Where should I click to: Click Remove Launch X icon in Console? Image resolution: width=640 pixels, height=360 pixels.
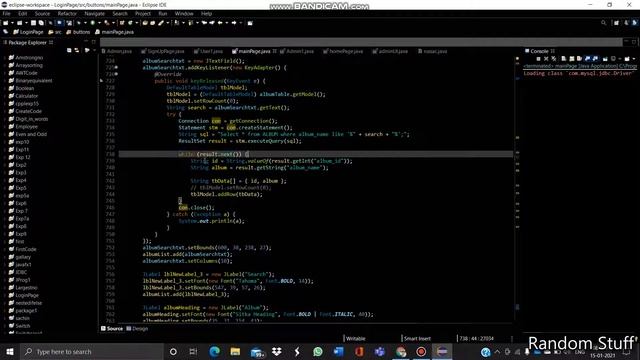(546, 59)
